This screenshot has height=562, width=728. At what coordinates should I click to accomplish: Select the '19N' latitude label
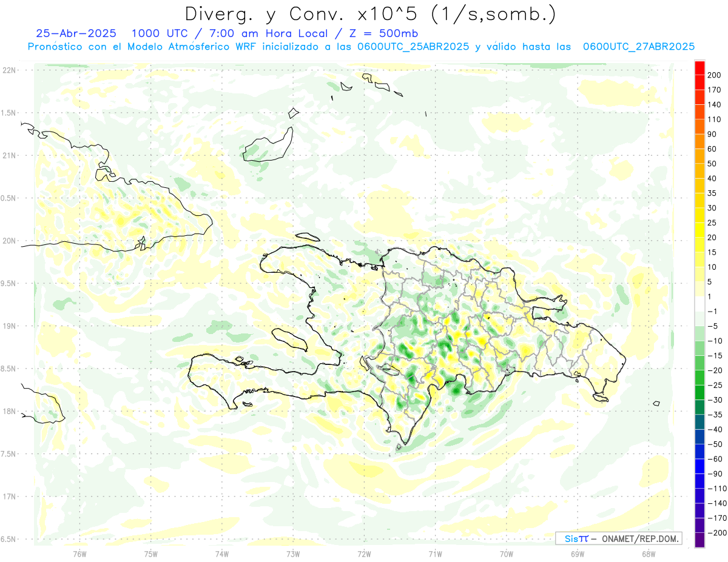pos(8,326)
